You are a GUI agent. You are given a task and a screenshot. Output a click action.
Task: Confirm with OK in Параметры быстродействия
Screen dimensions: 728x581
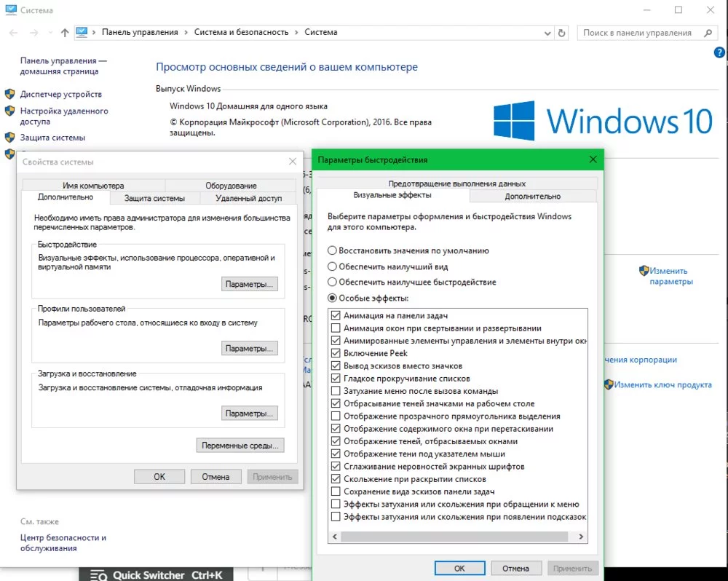(459, 568)
